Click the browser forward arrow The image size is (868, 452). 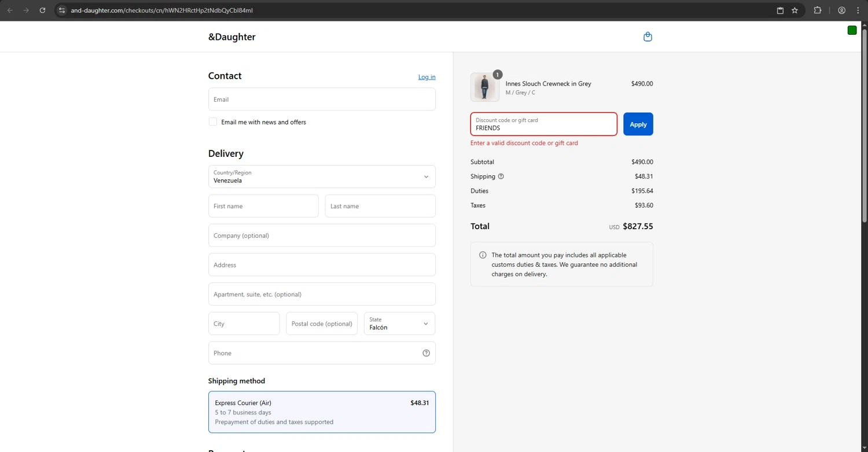tap(26, 10)
